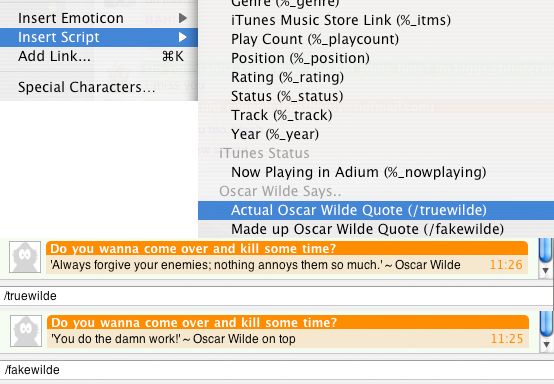Insert the Play Count script
The width and height of the screenshot is (554, 384).
[376, 39]
